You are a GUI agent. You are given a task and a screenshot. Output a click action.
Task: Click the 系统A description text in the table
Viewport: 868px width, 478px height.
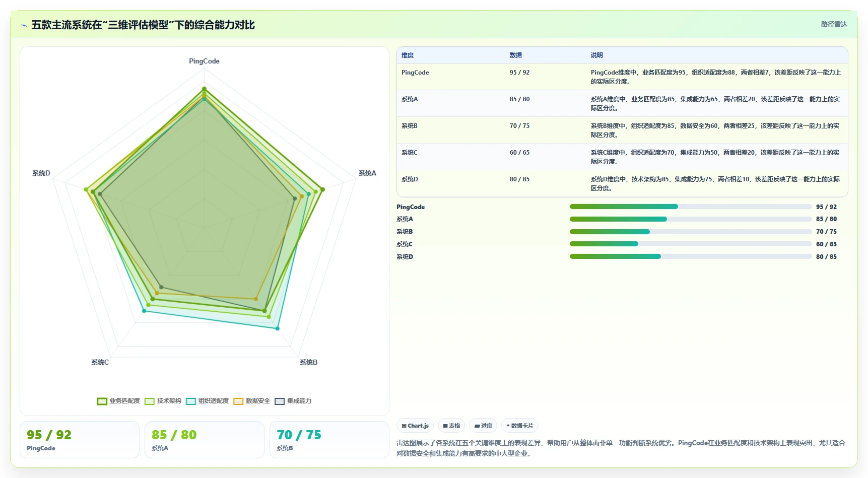(715, 104)
